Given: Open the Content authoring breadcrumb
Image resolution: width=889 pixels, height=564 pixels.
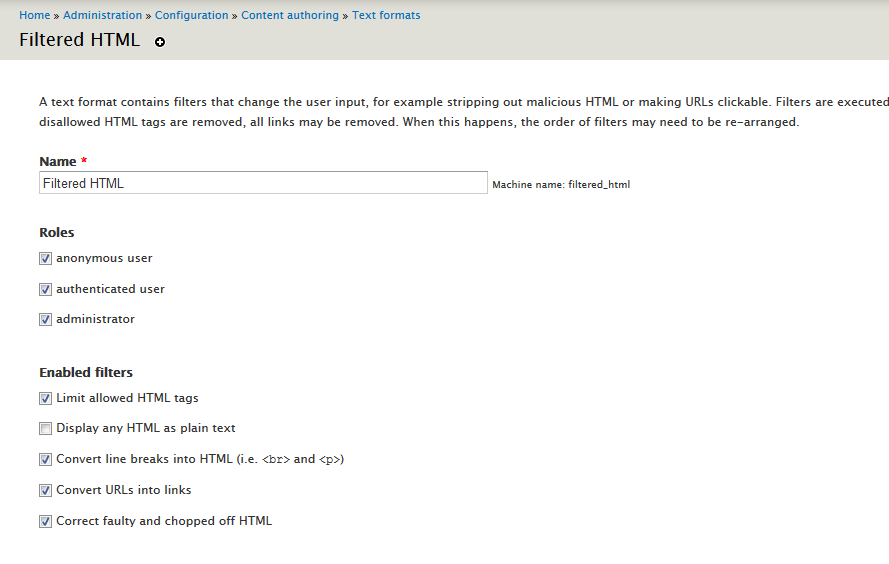Looking at the screenshot, I should [290, 15].
